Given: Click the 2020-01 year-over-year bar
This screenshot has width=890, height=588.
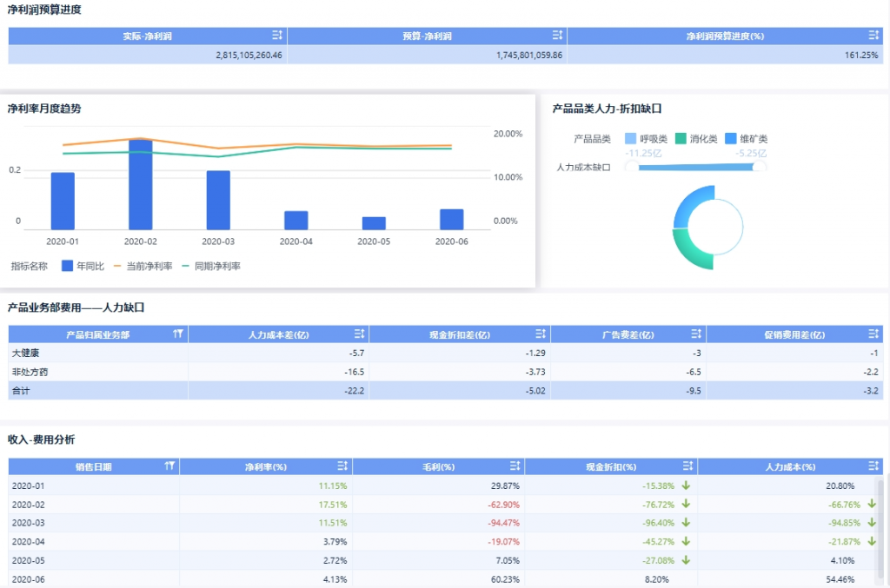Looking at the screenshot, I should pyautogui.click(x=63, y=201).
